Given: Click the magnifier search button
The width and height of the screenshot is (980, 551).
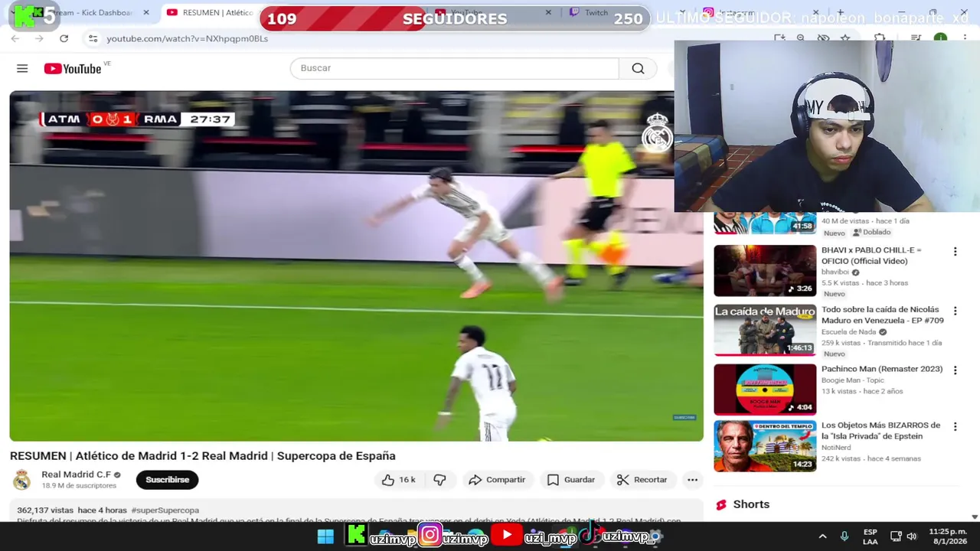Looking at the screenshot, I should [x=638, y=69].
